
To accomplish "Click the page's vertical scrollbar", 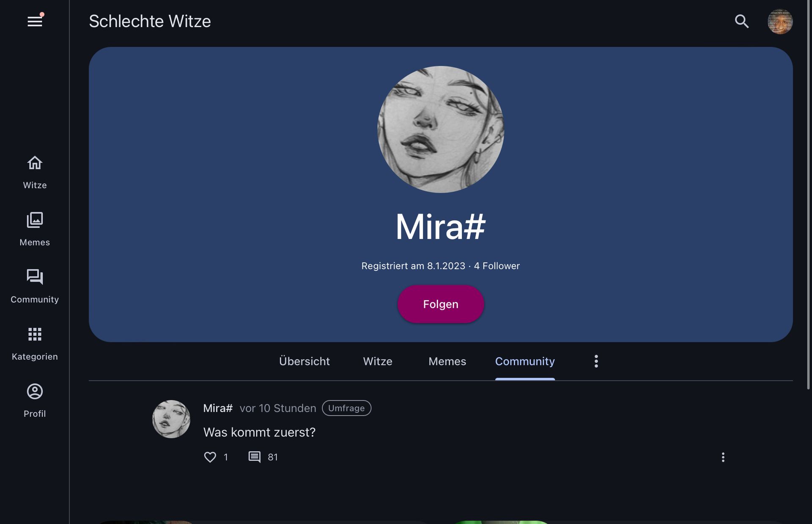I will (808, 195).
